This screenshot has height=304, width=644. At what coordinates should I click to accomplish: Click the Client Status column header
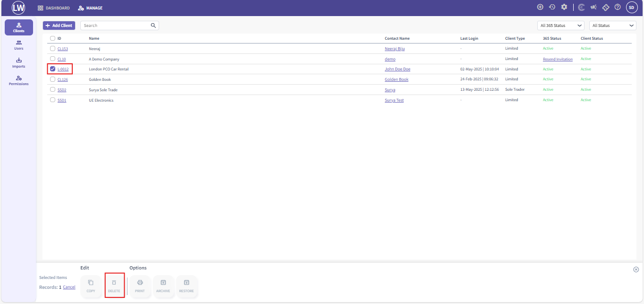[592, 38]
